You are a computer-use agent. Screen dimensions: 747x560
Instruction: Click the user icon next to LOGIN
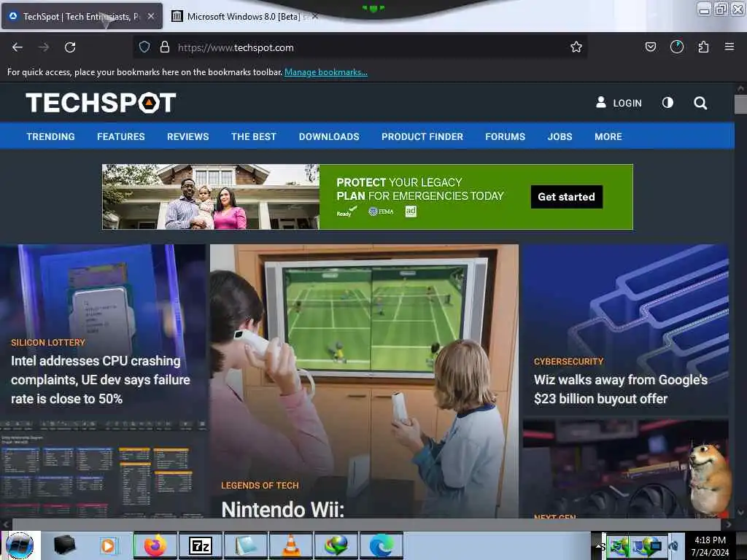click(601, 102)
